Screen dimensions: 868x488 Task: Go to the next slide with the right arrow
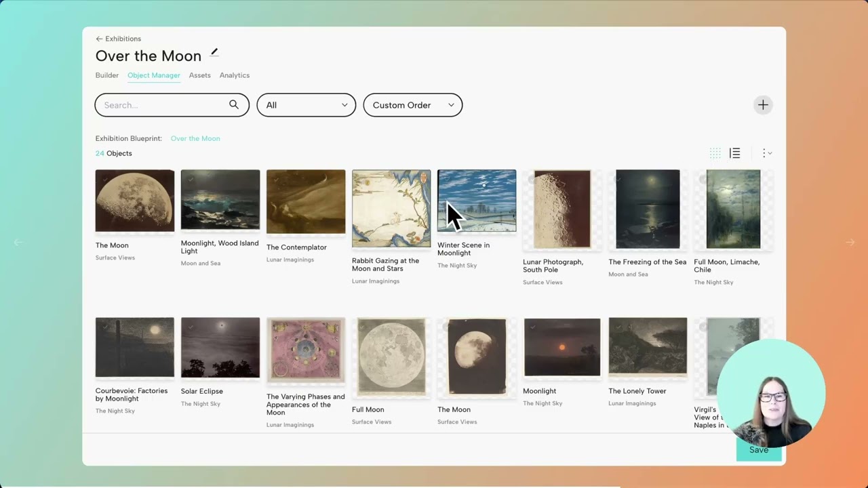point(850,242)
